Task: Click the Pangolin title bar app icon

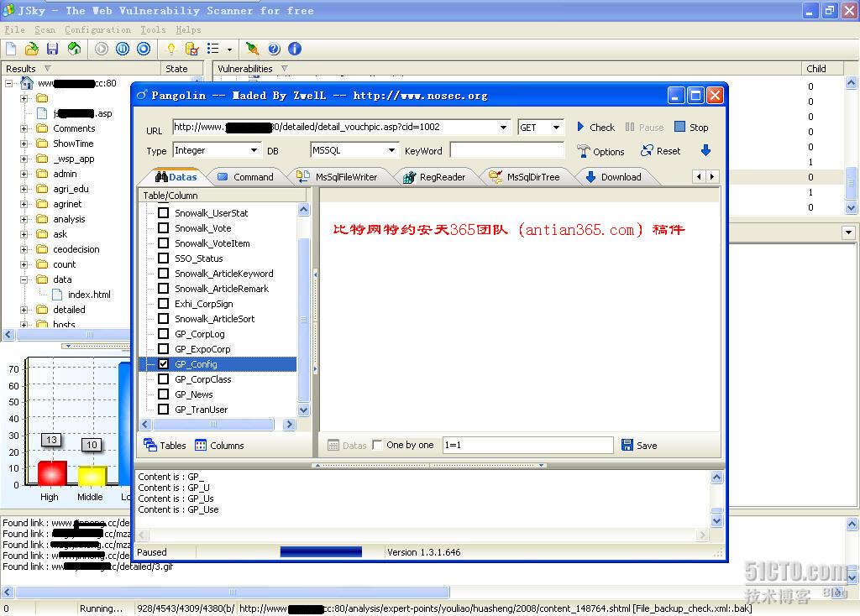Action: coord(141,96)
